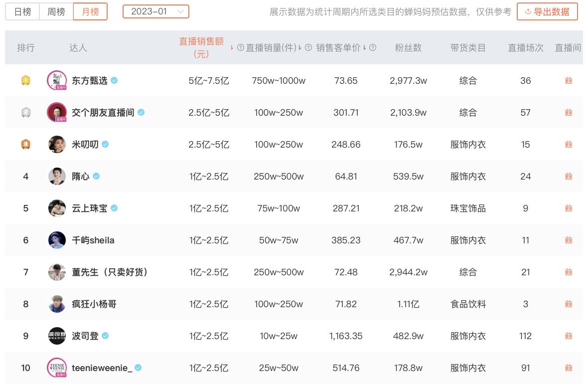Open live room icon for 交个朋友直播间

pyautogui.click(x=569, y=112)
